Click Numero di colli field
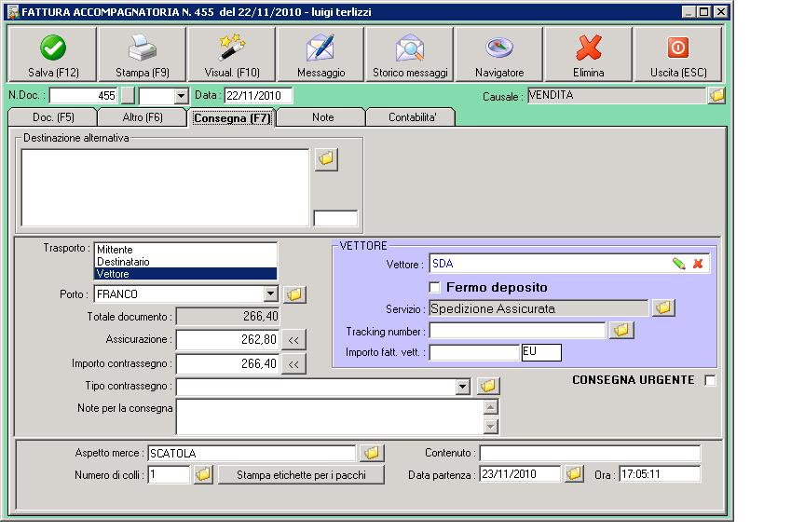 tap(169, 474)
